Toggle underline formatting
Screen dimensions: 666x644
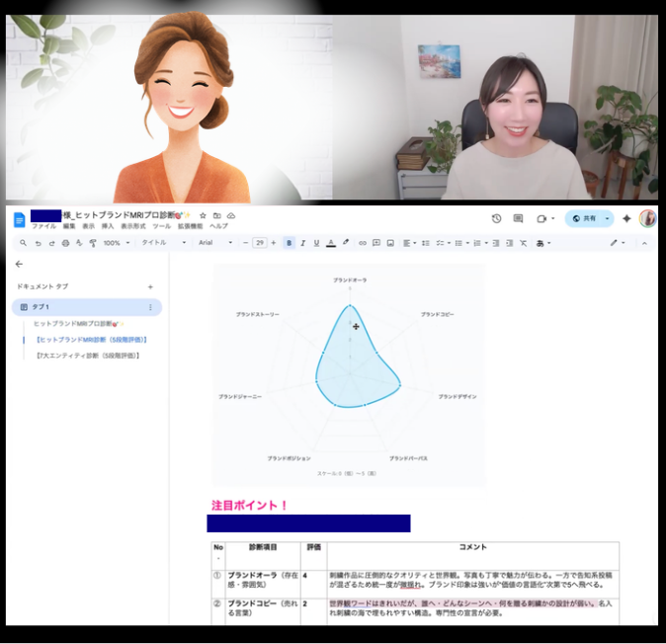click(316, 242)
